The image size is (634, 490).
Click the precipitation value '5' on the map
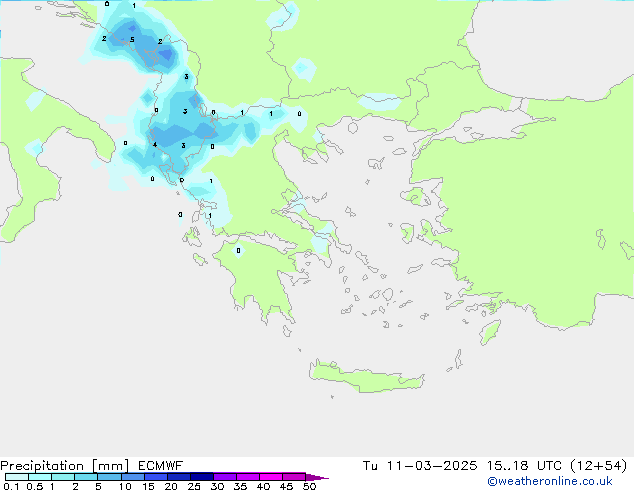tap(132, 40)
